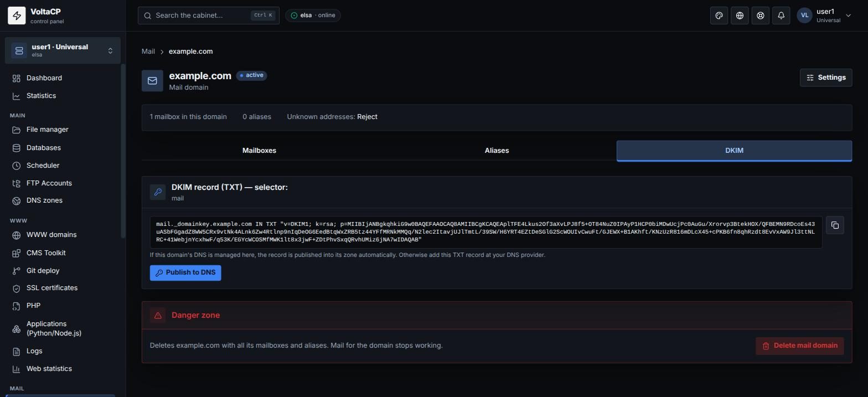868x397 pixels.
Task: Click the Unknown addresses: Reject text
Action: coord(332,117)
